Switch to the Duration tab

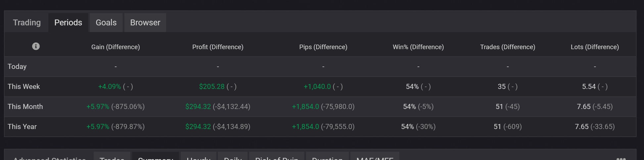pos(327,158)
